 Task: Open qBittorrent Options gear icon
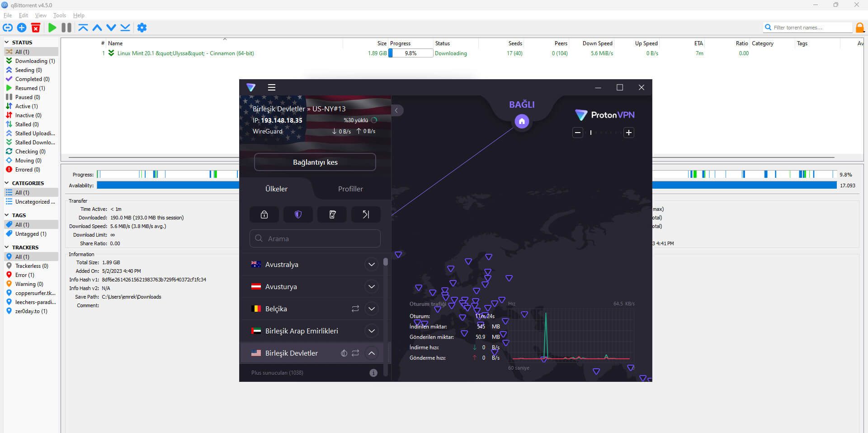[x=142, y=28]
